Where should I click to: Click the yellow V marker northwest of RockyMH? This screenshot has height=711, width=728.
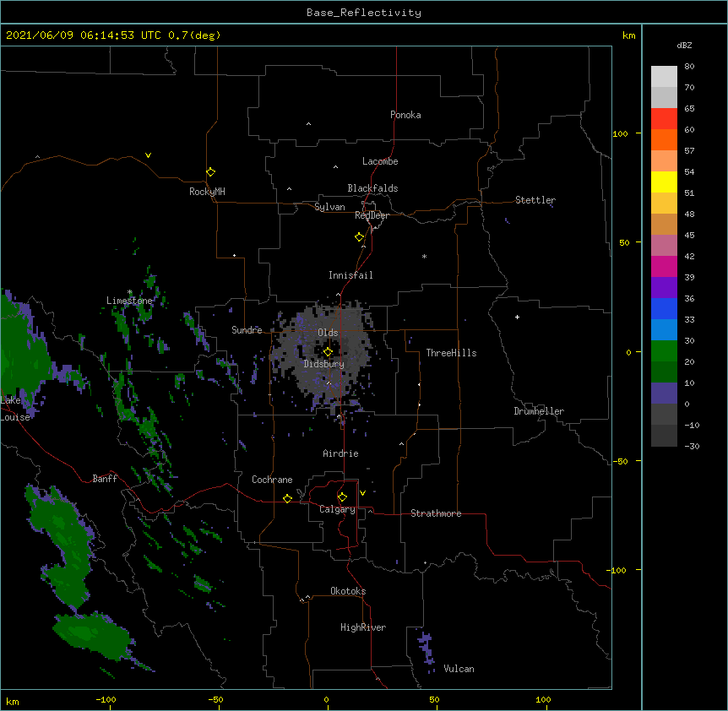[x=148, y=155]
